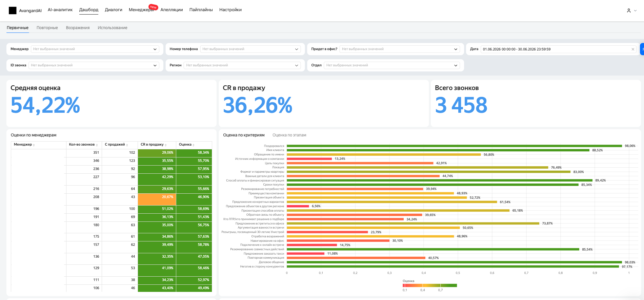644x300 pixels.
Task: Select the Деловое общение chart bar
Action: (454, 262)
